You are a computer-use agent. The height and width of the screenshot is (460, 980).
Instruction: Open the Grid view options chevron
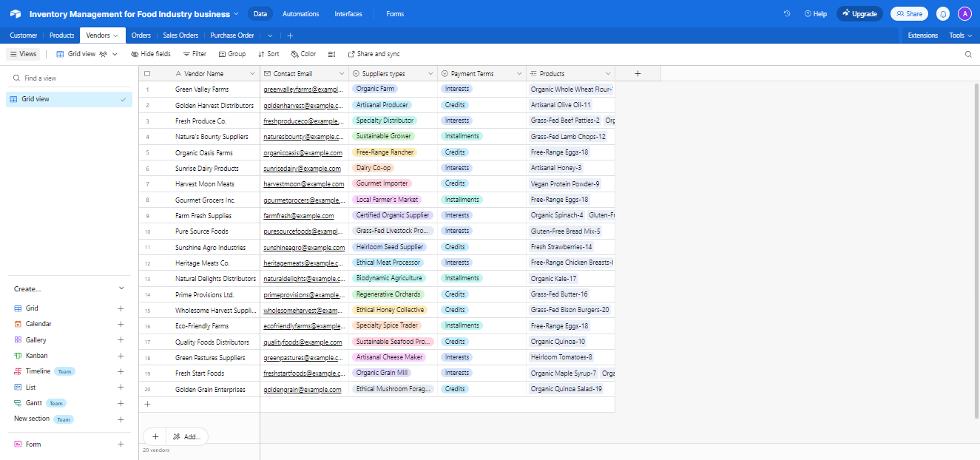click(x=115, y=54)
